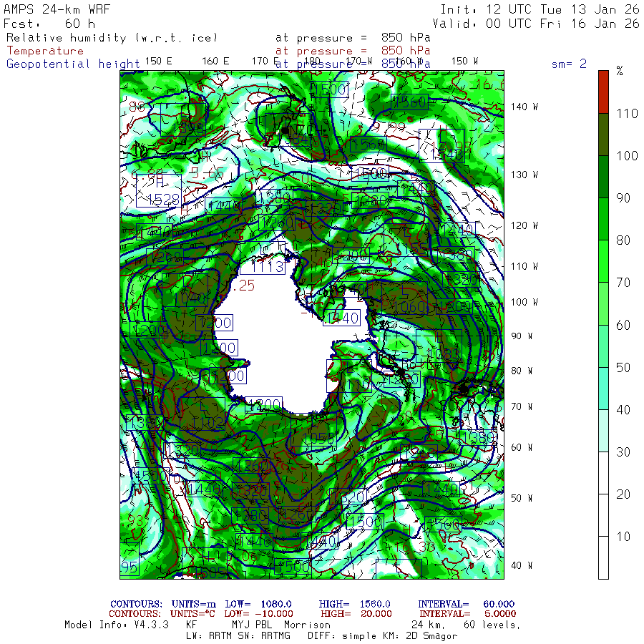Screen dimensions: 644x644
Task: Click the '60 levels,' text in footer
Action: [492, 625]
